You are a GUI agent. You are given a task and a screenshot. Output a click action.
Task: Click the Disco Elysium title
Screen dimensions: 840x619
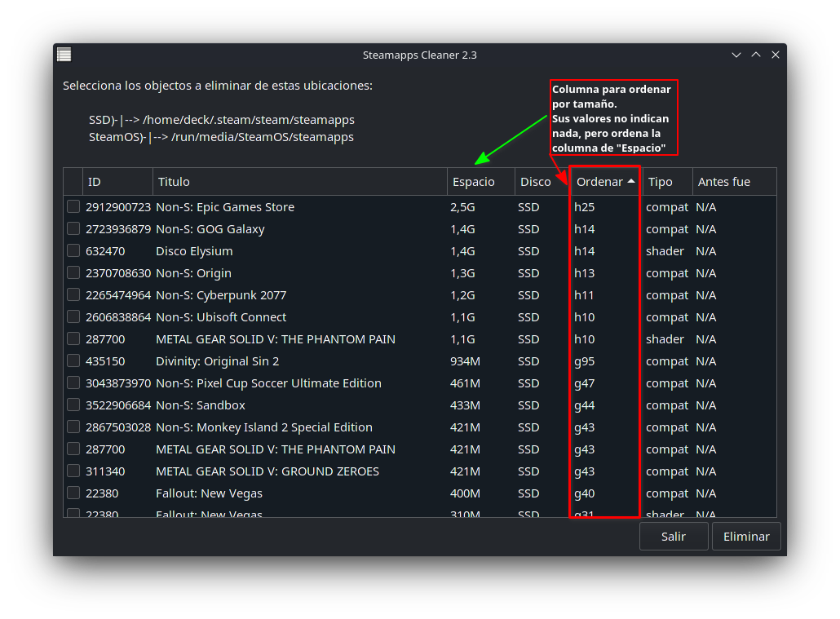[194, 251]
